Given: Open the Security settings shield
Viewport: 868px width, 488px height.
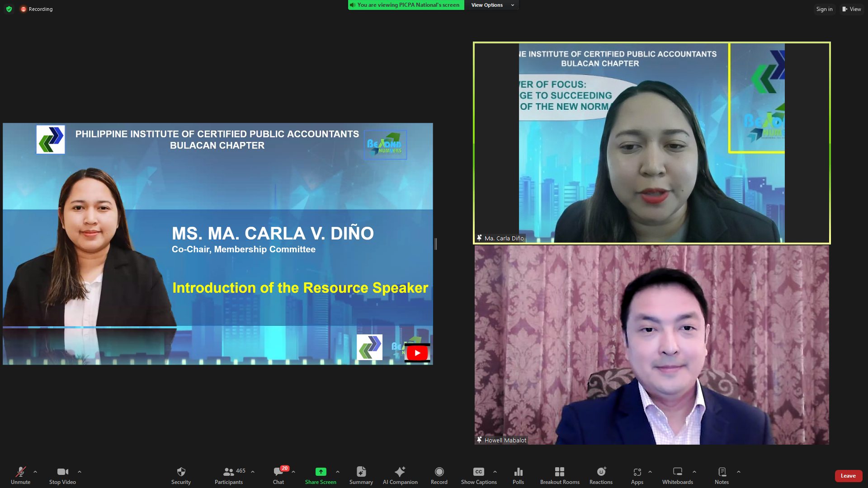Looking at the screenshot, I should pos(181,475).
